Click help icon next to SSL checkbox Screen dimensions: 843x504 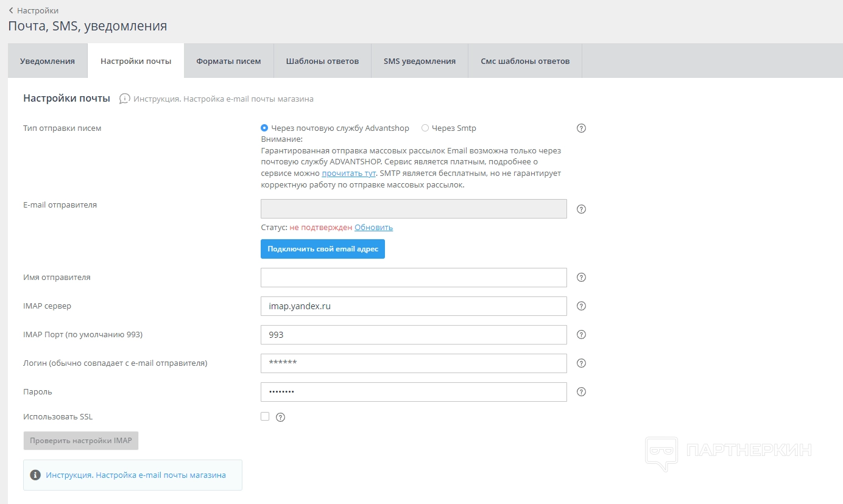pyautogui.click(x=280, y=418)
